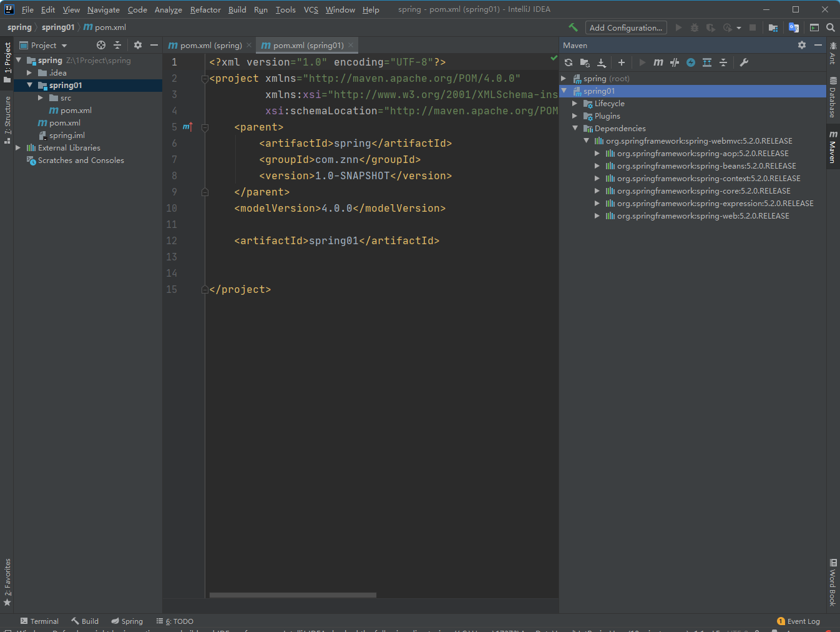840x632 pixels.
Task: Expand External Libraries node
Action: (x=18, y=148)
